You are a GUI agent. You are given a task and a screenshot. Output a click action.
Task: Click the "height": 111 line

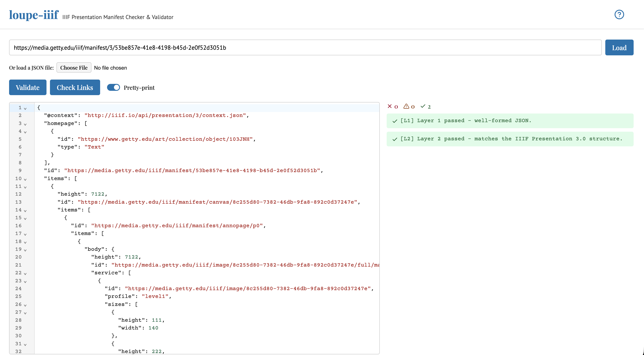[141, 320]
